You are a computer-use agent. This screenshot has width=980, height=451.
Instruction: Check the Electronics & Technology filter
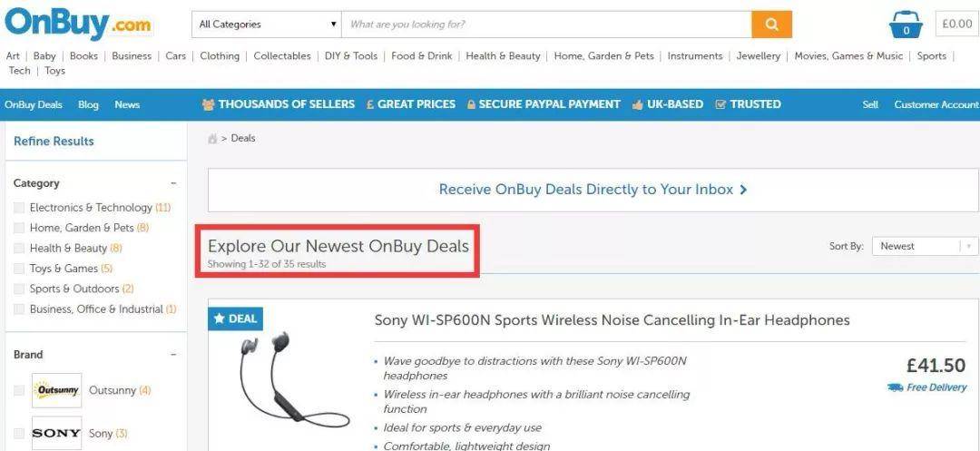[19, 208]
